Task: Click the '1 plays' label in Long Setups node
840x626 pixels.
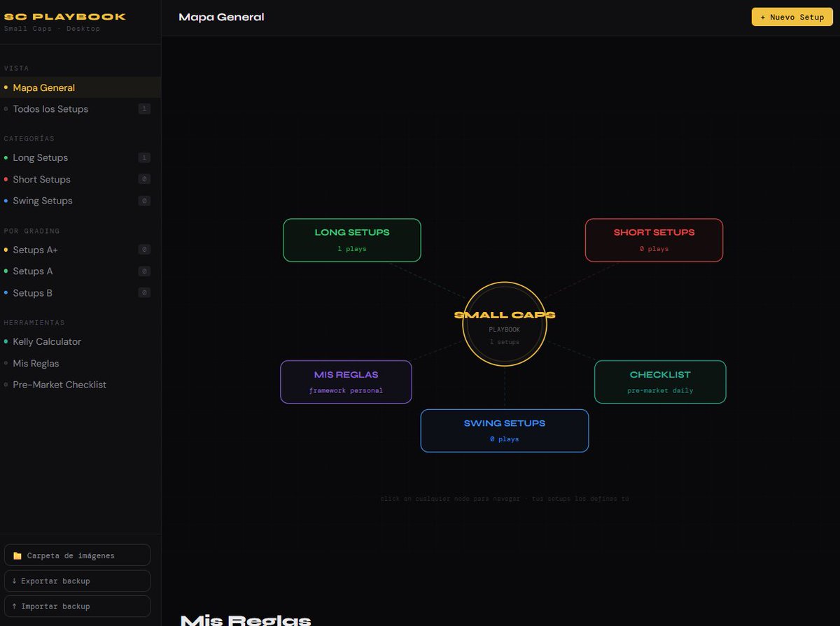Action: coord(352,249)
